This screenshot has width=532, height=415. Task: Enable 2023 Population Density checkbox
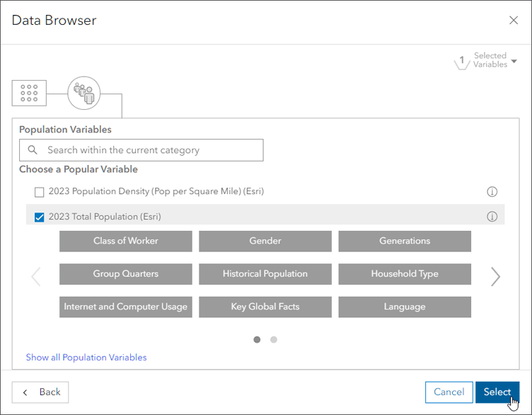click(40, 192)
